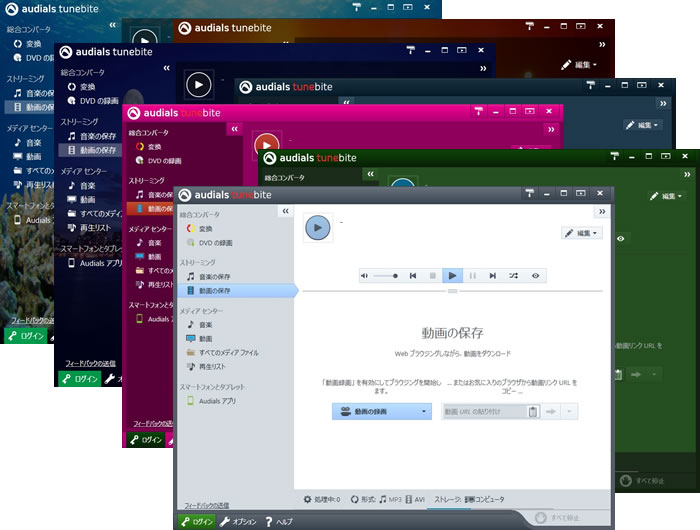Adjust the volume slider in front window player
The height and width of the screenshot is (530, 700).
coord(386,276)
